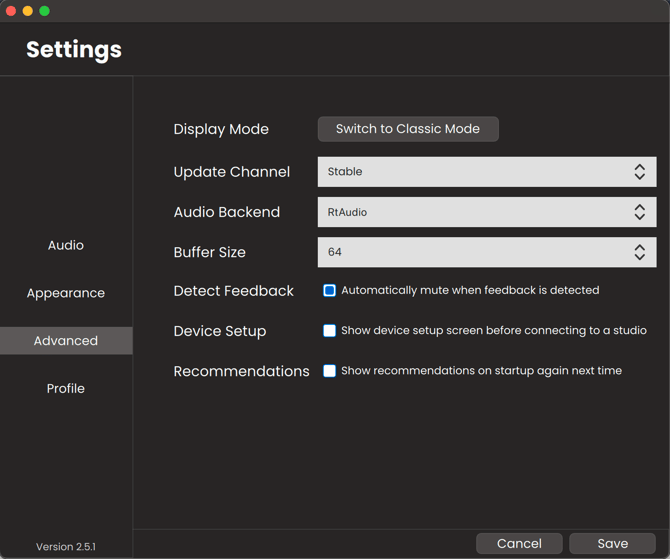The image size is (670, 559).
Task: Go to the Audio settings tab
Action: (x=66, y=245)
